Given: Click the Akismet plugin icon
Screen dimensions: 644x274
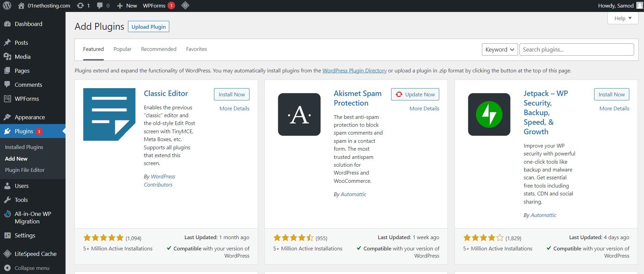Looking at the screenshot, I should tap(299, 114).
